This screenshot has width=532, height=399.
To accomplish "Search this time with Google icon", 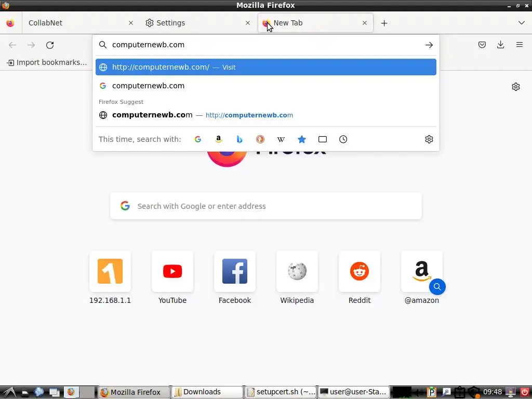I will pos(198,139).
